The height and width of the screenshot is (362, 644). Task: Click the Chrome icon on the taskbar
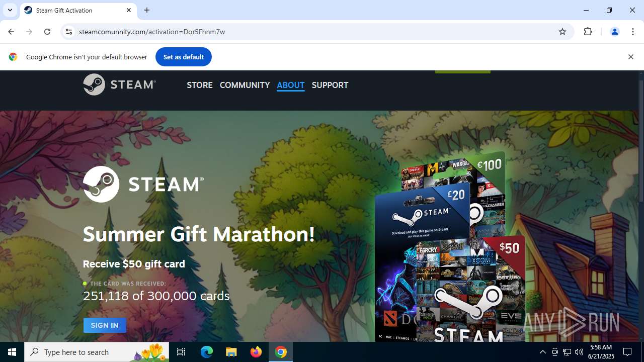tap(281, 352)
